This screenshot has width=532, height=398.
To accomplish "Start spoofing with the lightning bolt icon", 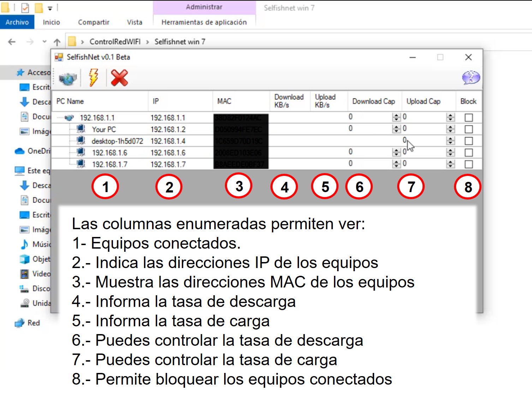I will [94, 77].
